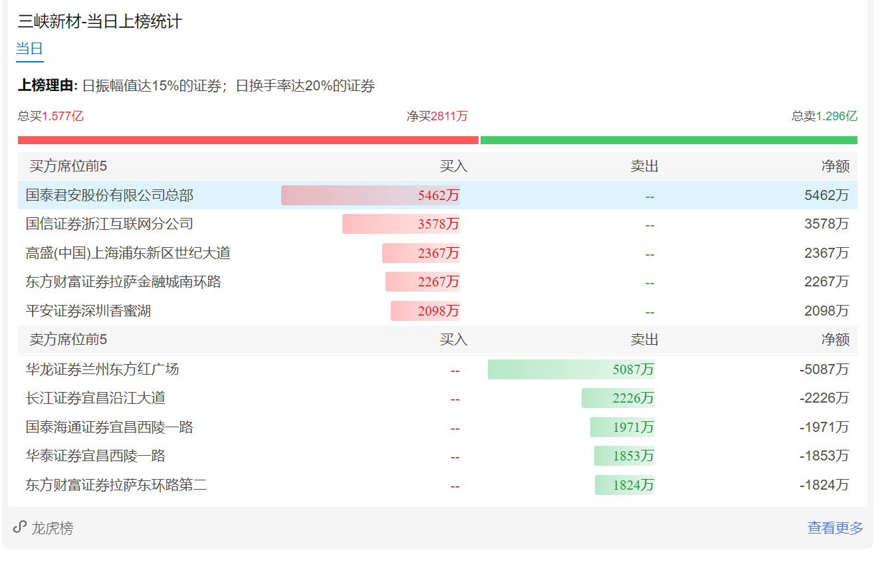Click the 1971万 sell amount bar
Image resolution: width=884 pixels, height=588 pixels.
[x=622, y=427]
